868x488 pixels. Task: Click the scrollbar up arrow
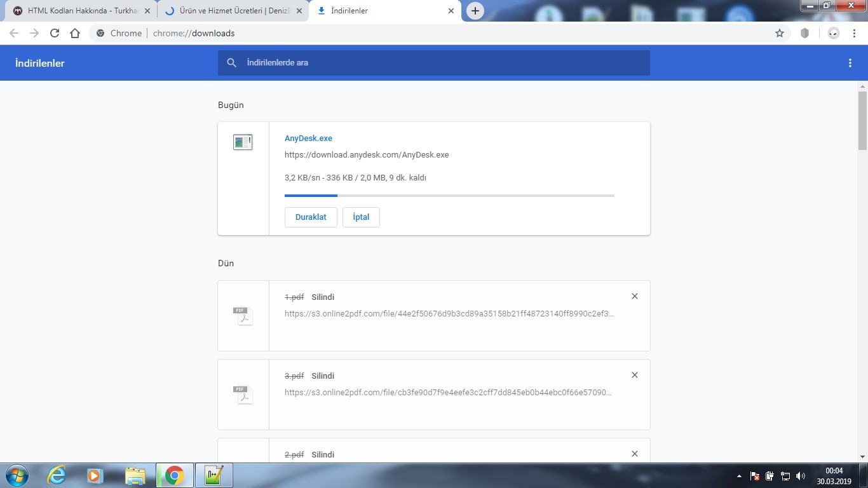tap(862, 86)
